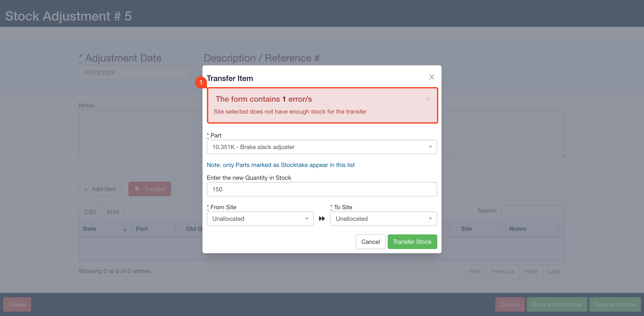644x316 pixels.
Task: Close the Transfer Item dialog
Action: point(431,77)
